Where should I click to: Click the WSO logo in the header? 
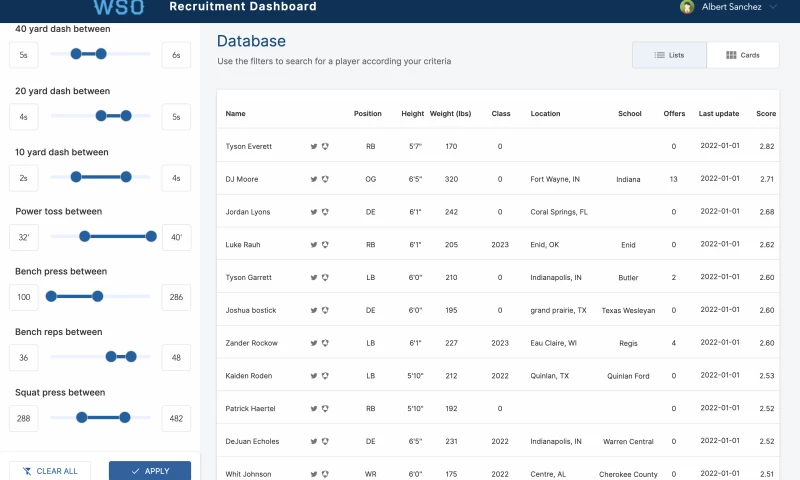click(118, 7)
